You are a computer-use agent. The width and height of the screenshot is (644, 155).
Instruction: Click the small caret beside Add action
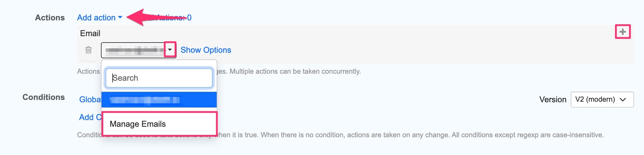click(x=120, y=18)
